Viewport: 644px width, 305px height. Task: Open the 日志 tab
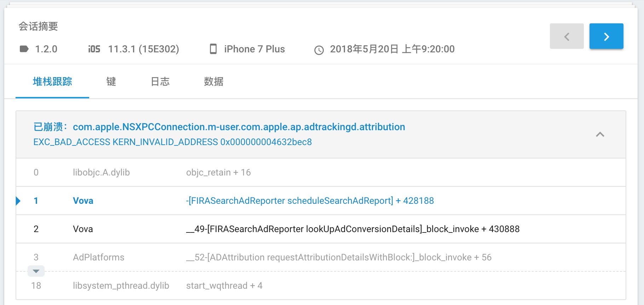coord(160,81)
